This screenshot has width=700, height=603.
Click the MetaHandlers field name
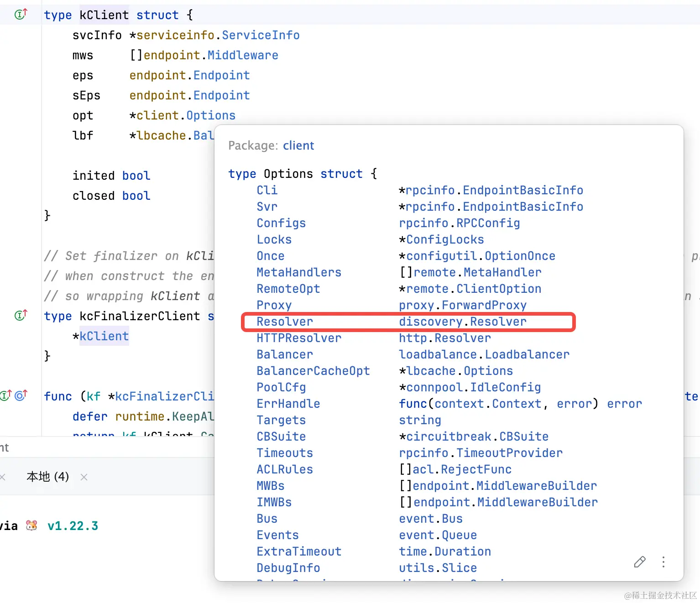(x=299, y=272)
